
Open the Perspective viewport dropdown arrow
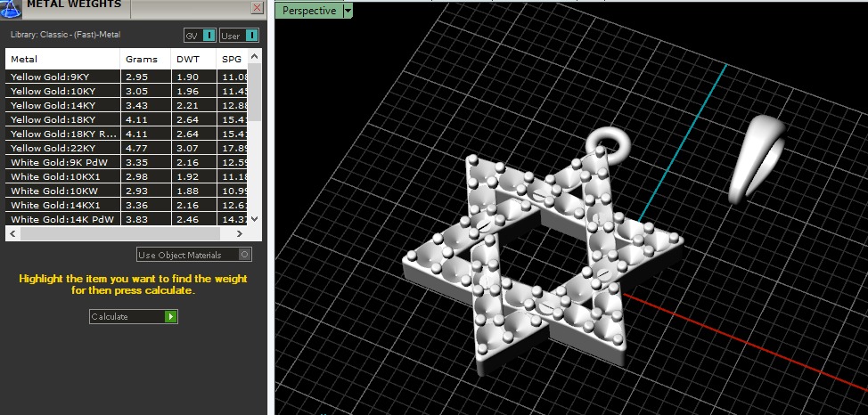pyautogui.click(x=348, y=11)
